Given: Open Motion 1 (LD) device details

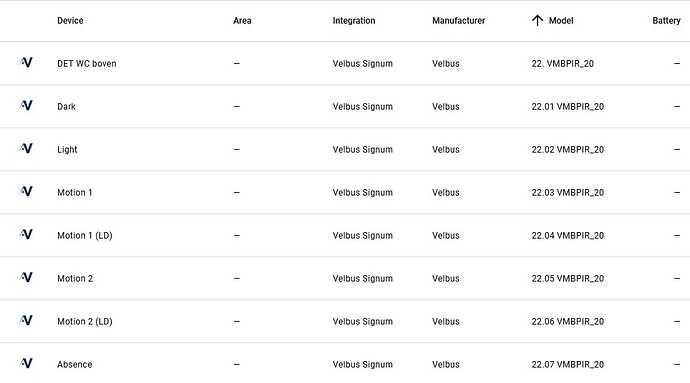Looking at the screenshot, I should (x=345, y=236).
